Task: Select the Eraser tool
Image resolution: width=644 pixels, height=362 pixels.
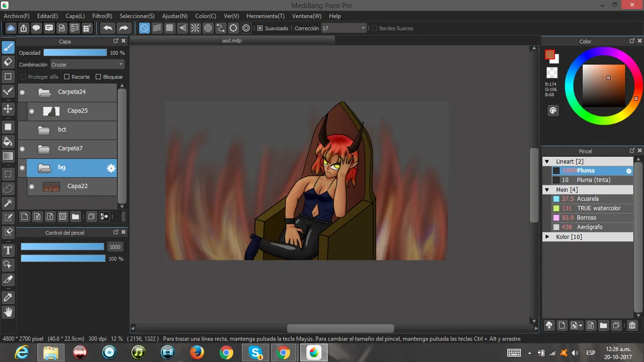Action: 8,62
